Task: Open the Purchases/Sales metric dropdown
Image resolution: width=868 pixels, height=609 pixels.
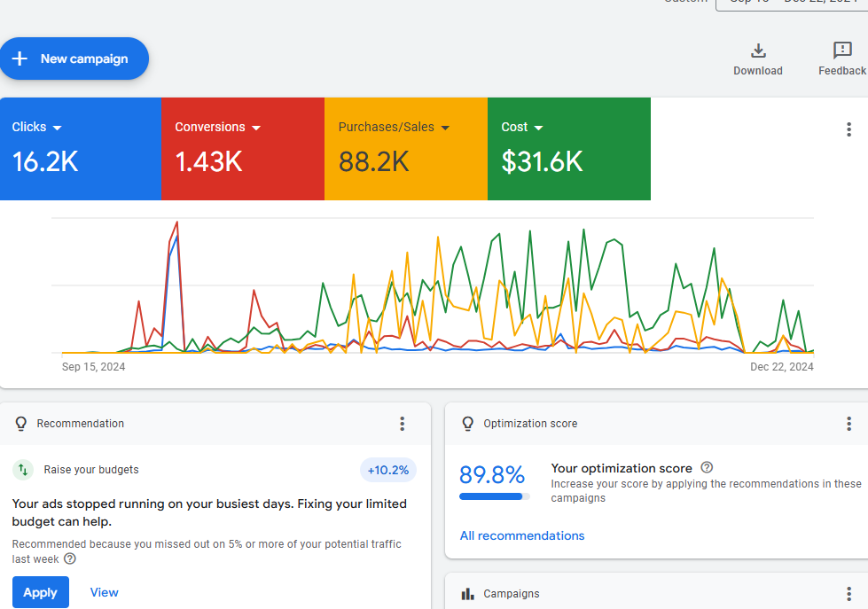Action: coord(445,128)
